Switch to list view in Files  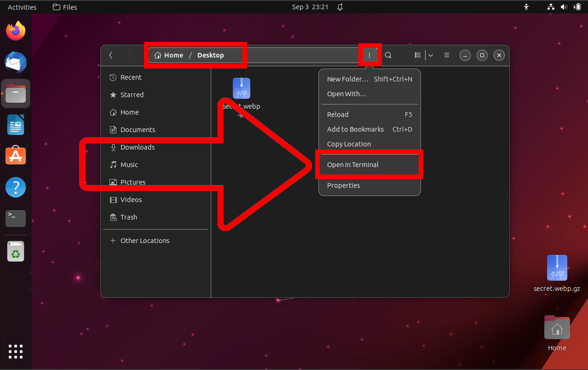tap(416, 55)
